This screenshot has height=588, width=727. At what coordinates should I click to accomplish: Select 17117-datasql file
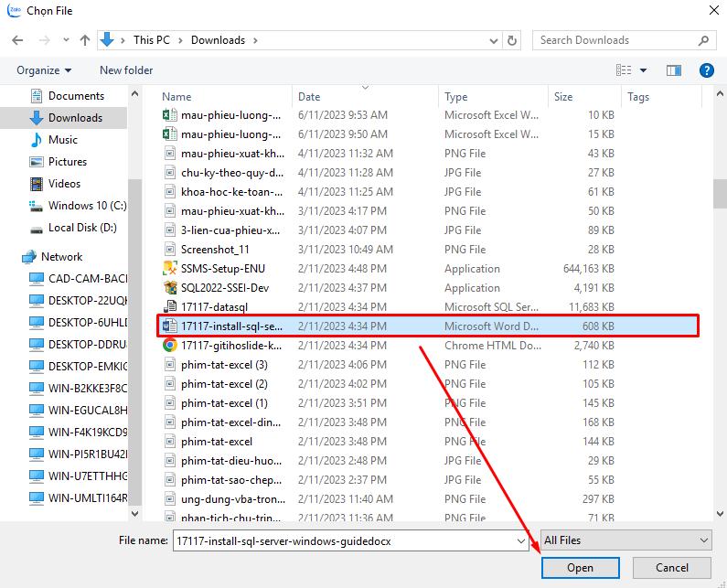pos(428,307)
